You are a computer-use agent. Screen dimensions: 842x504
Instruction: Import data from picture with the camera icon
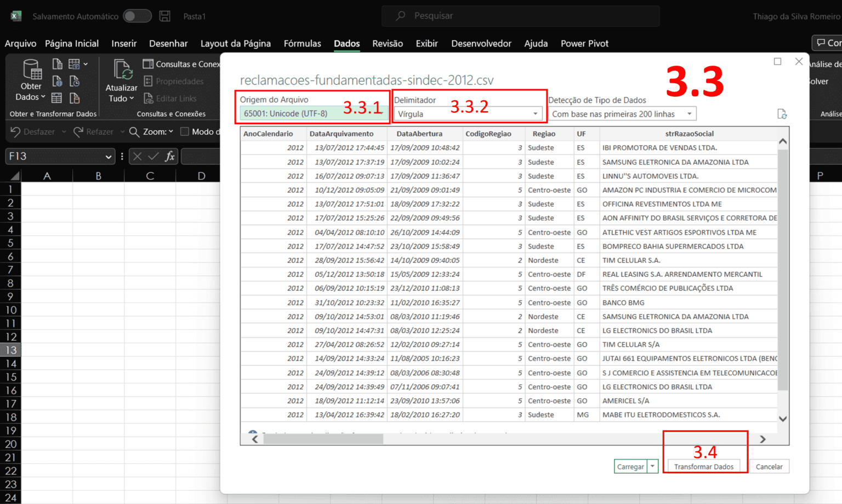[x=74, y=64]
